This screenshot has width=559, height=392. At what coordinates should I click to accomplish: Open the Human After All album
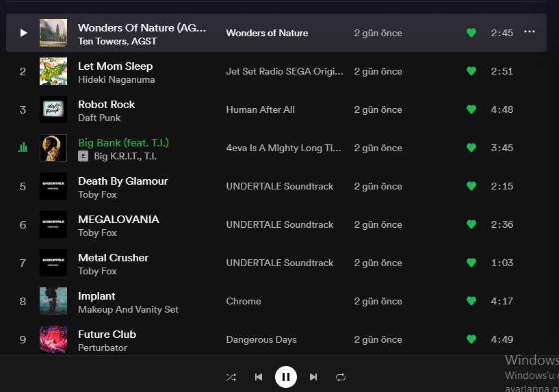pos(260,109)
